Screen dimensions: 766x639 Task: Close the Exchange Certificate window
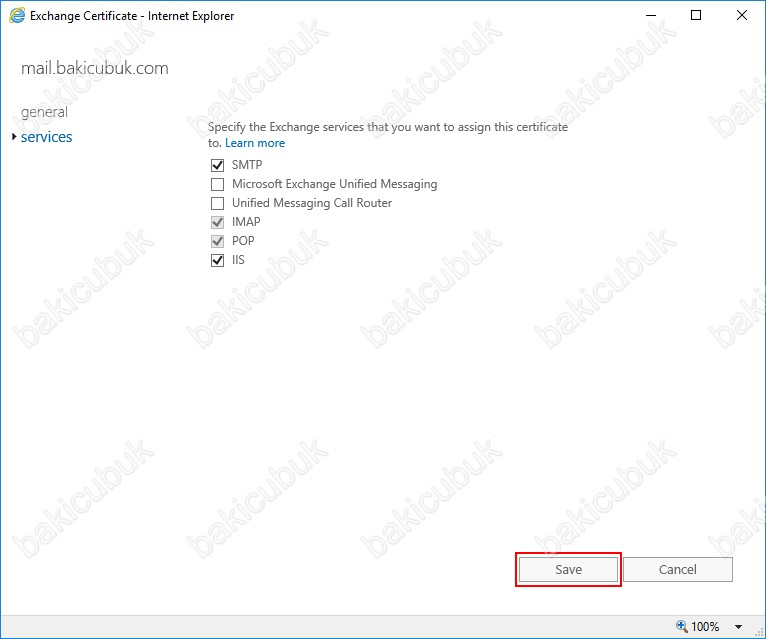(742, 16)
